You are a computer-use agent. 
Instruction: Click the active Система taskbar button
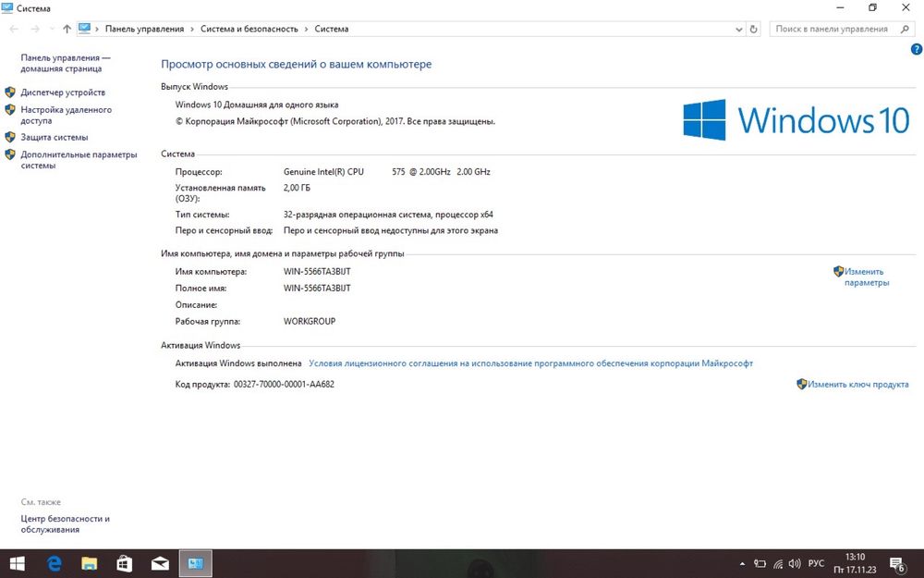(x=195, y=564)
